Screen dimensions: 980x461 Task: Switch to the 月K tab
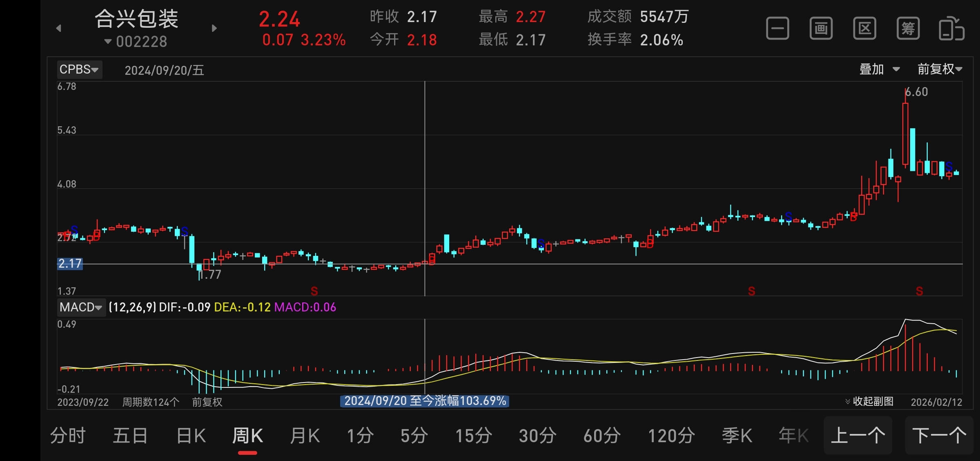point(305,436)
